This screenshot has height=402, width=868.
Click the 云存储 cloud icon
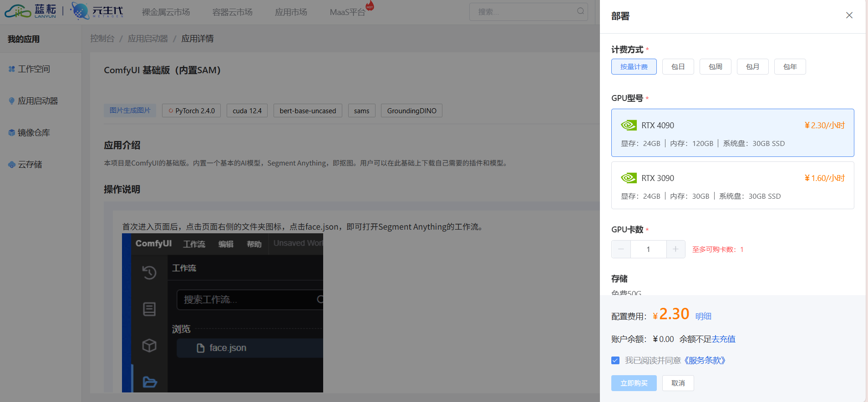12,165
